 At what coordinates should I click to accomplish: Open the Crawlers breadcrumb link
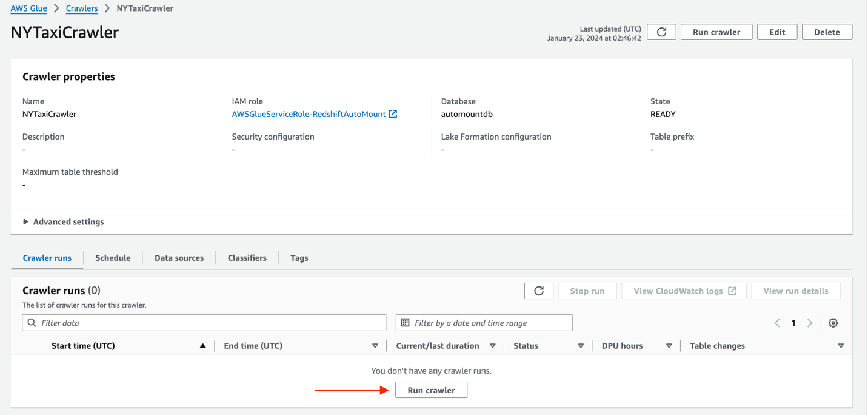(x=82, y=8)
